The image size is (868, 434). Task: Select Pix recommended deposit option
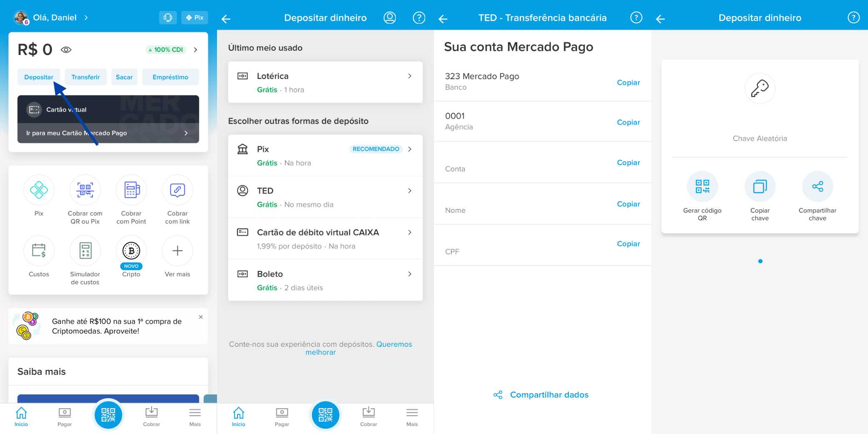(325, 155)
